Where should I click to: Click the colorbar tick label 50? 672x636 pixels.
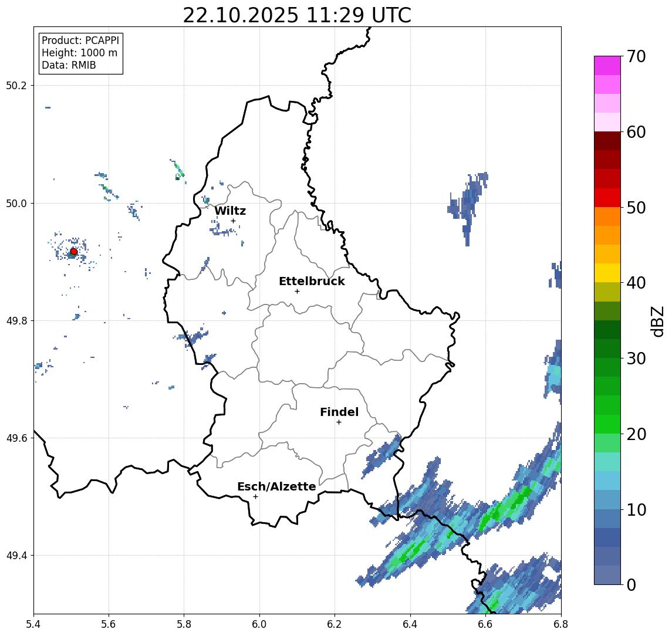(x=636, y=208)
